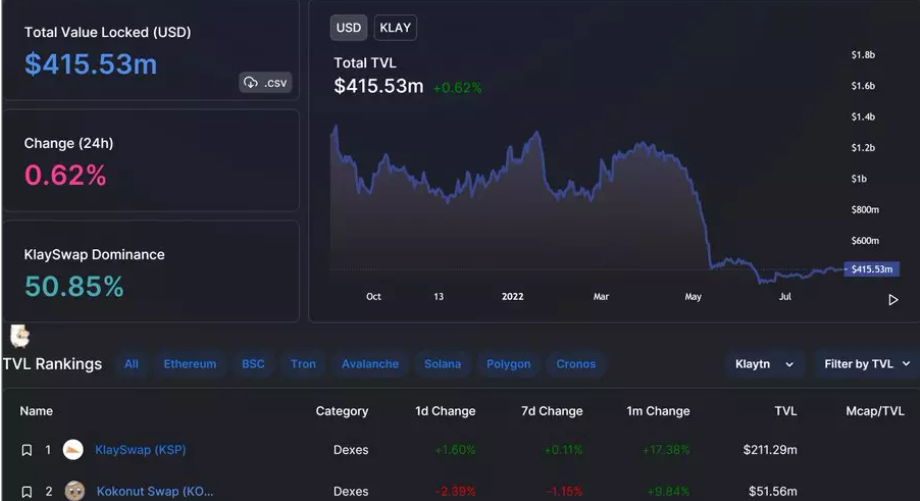Open the Klaytn chain dropdown
920x501 pixels.
point(764,364)
